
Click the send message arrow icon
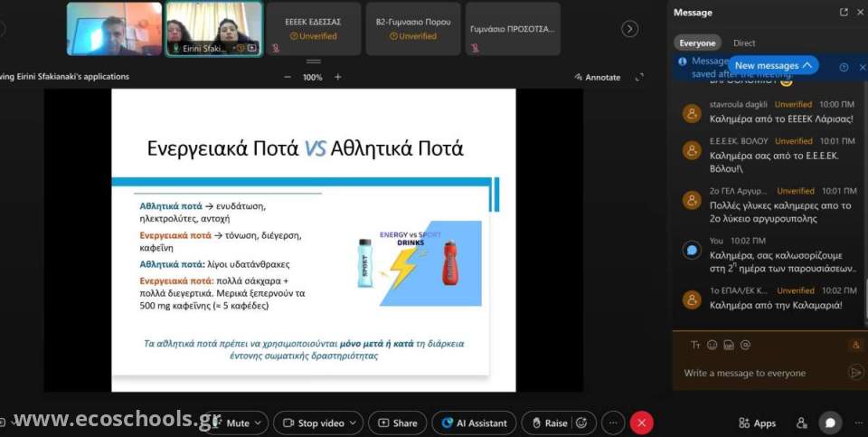tap(854, 372)
